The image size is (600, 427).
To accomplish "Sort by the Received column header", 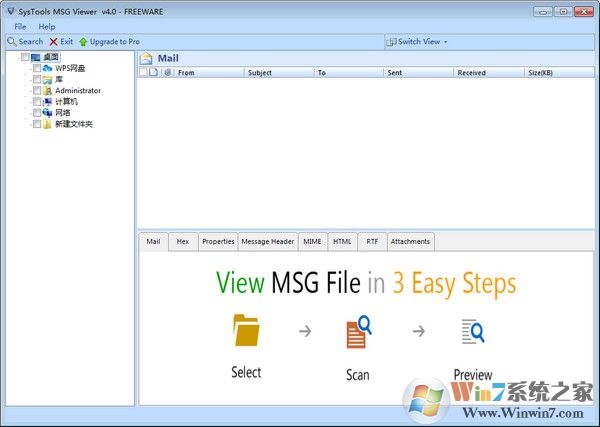I will coord(489,72).
